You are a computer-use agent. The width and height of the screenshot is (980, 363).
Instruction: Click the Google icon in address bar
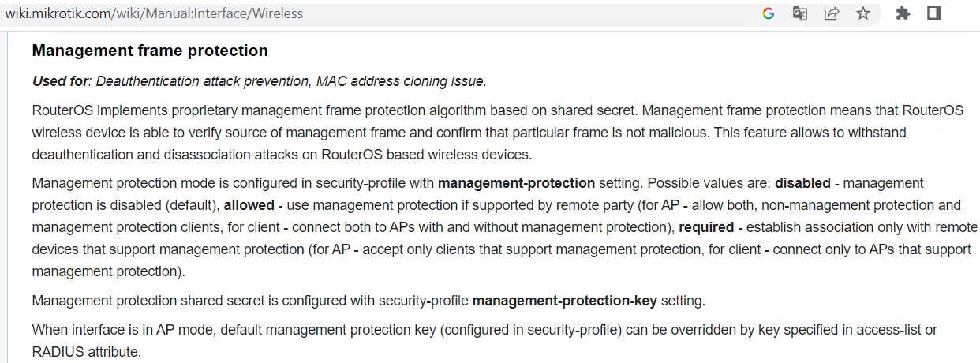point(769,13)
